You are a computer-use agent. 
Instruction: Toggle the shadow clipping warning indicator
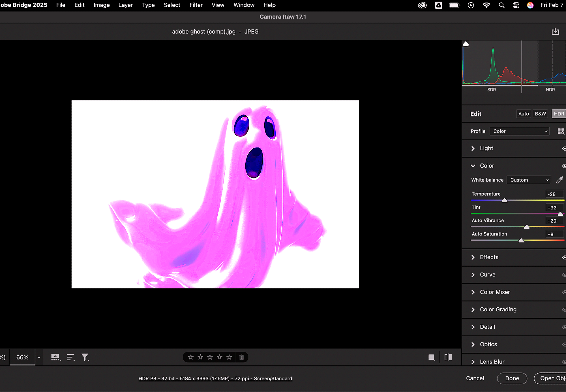pyautogui.click(x=466, y=44)
